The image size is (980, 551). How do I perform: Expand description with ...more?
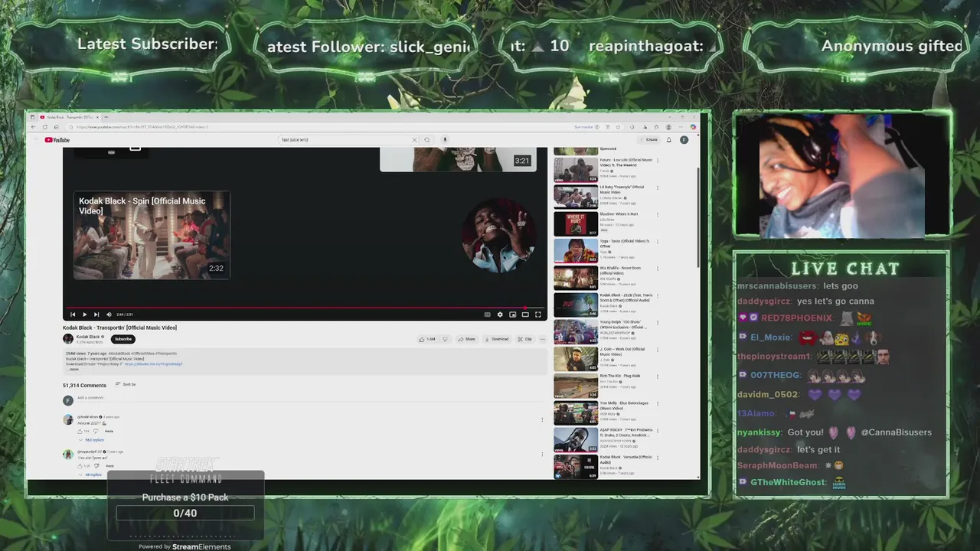coord(73,369)
